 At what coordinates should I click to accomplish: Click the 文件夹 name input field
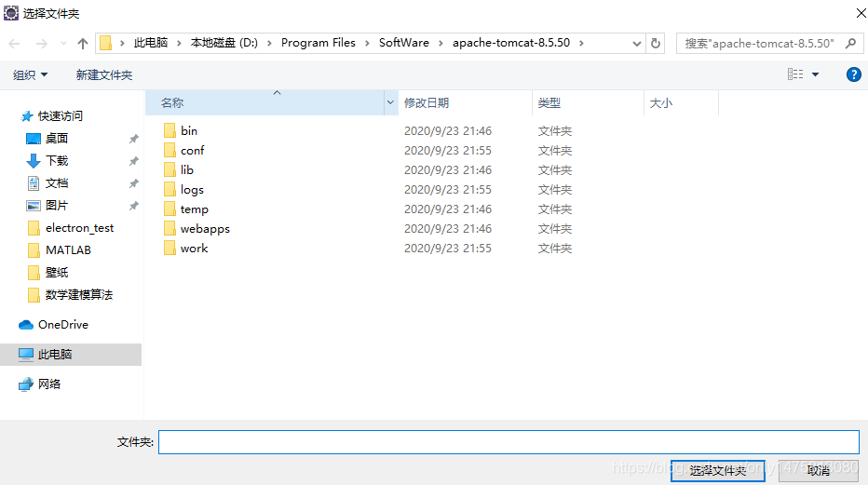click(x=509, y=442)
